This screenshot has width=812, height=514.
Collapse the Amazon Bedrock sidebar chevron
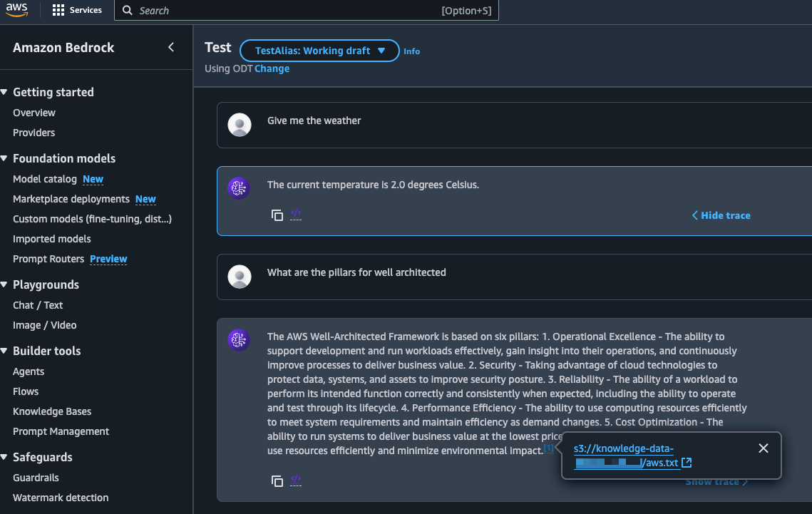click(171, 47)
